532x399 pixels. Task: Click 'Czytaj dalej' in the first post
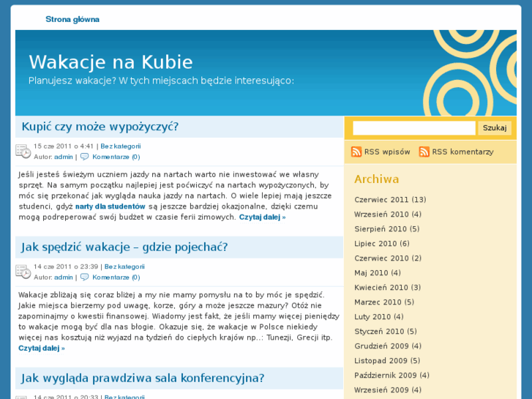click(262, 217)
